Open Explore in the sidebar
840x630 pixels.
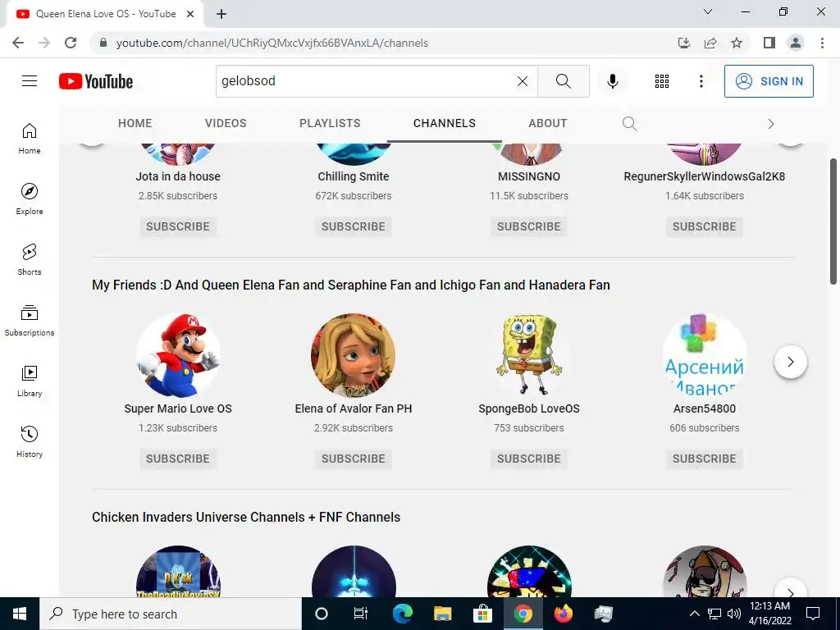(30, 199)
